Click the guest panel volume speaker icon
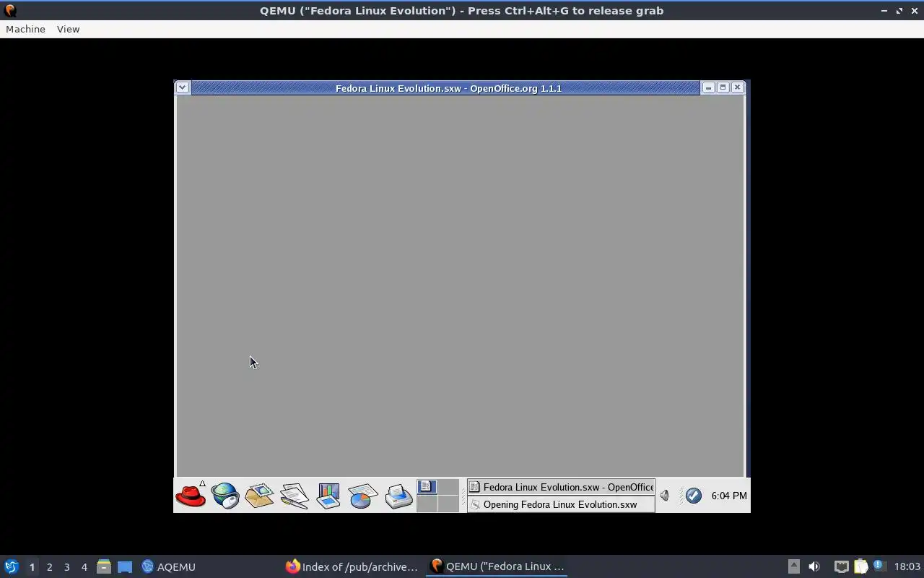 click(665, 496)
